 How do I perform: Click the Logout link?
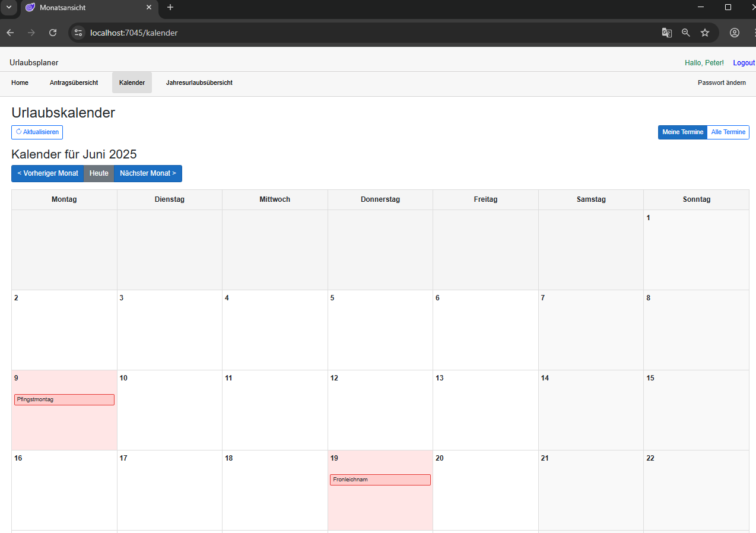(x=744, y=63)
